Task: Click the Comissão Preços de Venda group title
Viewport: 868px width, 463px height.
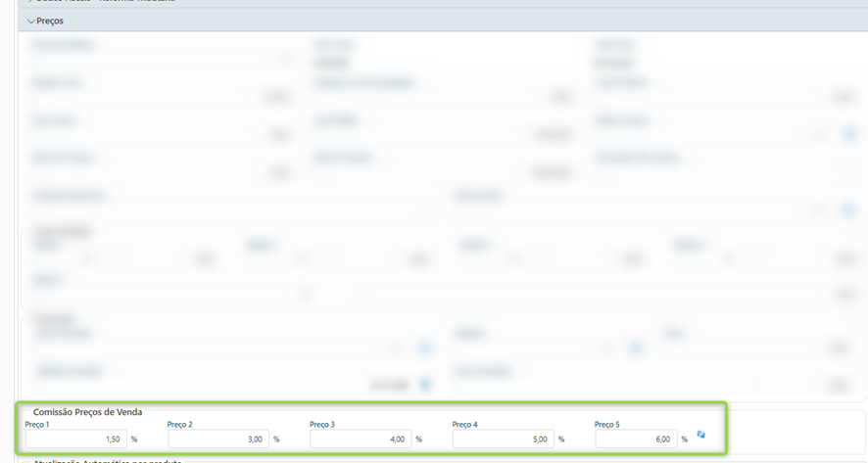Action: point(87,412)
